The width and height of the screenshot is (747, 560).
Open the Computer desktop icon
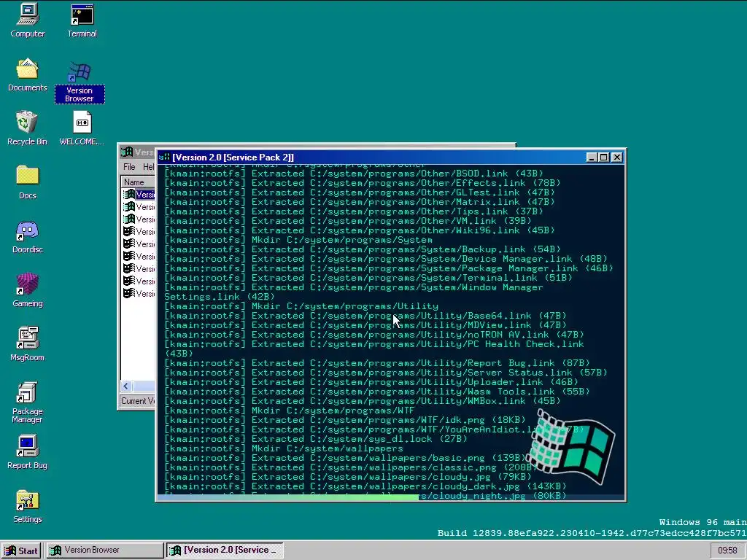tap(27, 20)
